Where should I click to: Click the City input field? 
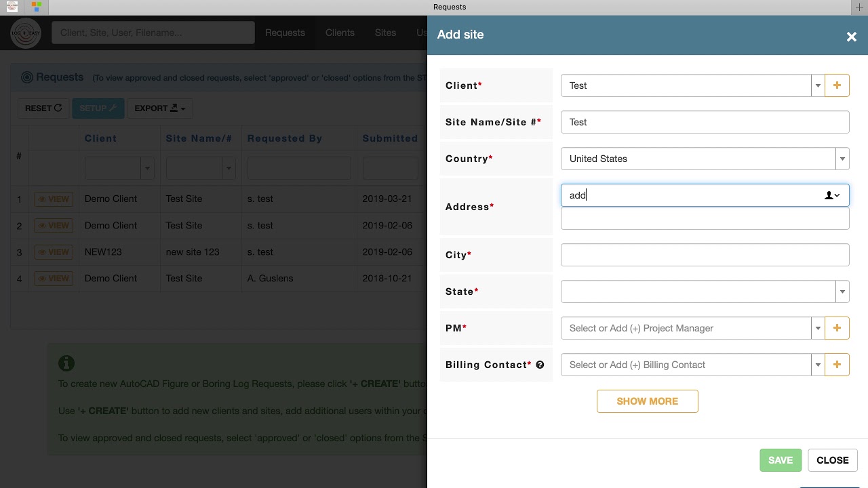click(x=705, y=255)
